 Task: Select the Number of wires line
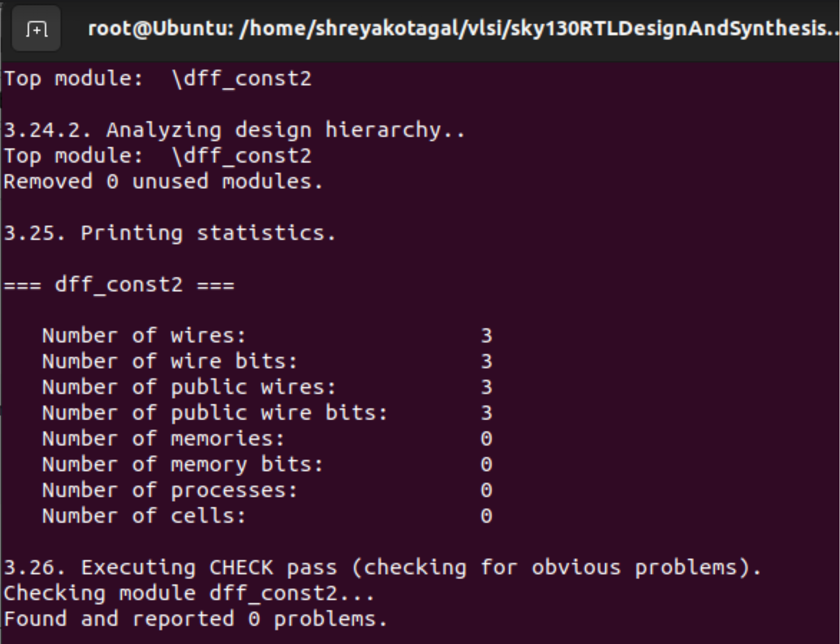pyautogui.click(x=143, y=335)
